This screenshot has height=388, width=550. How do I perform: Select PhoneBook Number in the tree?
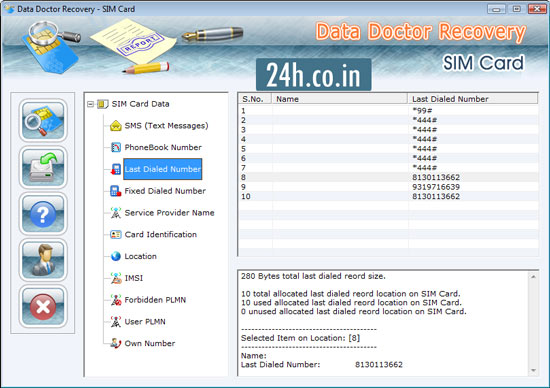pyautogui.click(x=163, y=147)
